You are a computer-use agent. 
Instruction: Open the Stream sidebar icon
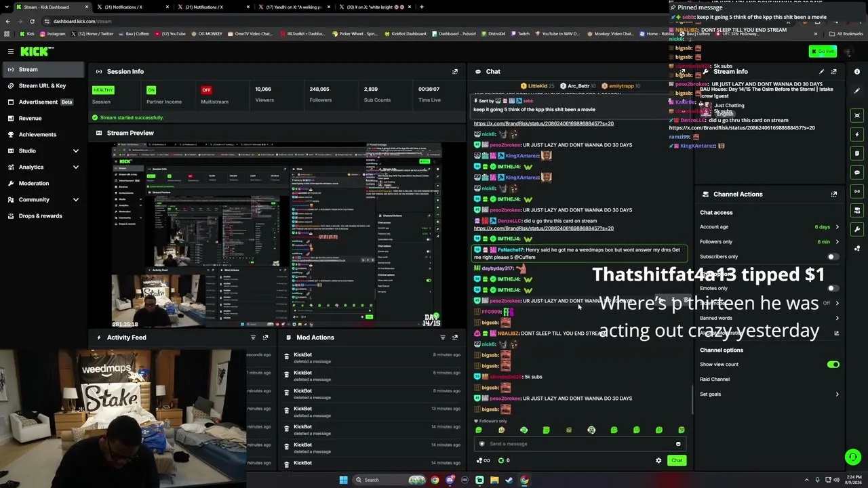click(11, 70)
